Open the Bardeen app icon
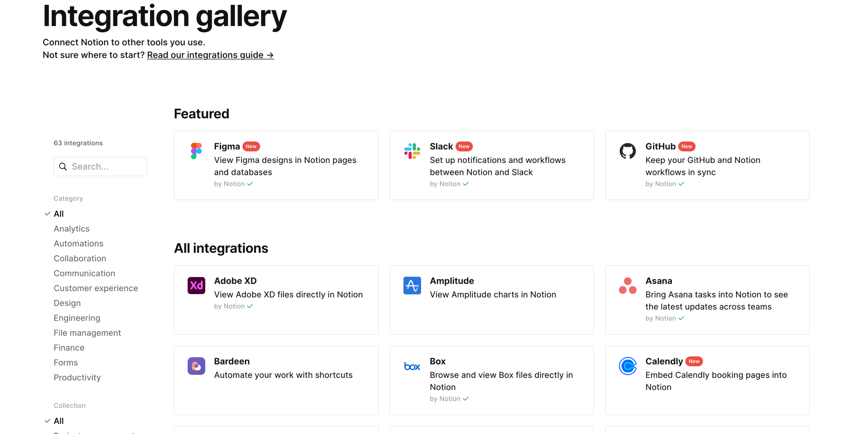 [x=196, y=366]
